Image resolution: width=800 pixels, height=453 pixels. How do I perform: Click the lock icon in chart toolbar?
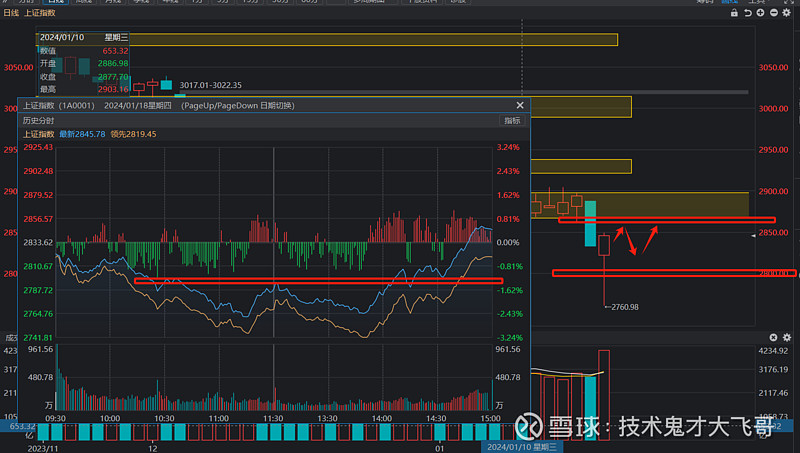point(734,13)
